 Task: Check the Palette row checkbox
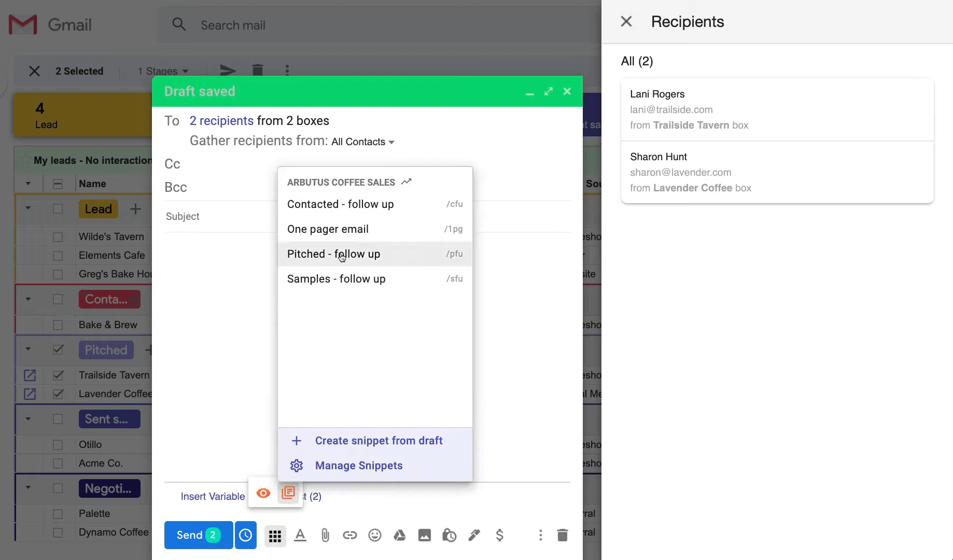[x=58, y=514]
